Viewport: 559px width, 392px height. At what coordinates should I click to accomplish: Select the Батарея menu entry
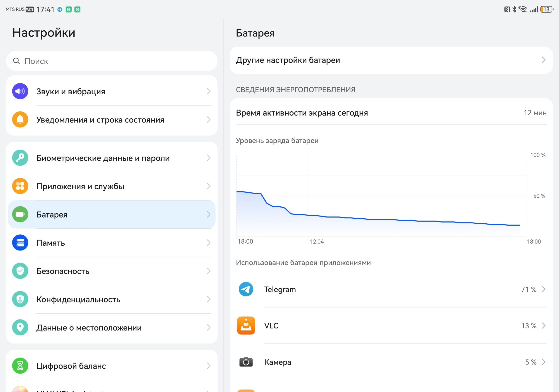coord(112,214)
